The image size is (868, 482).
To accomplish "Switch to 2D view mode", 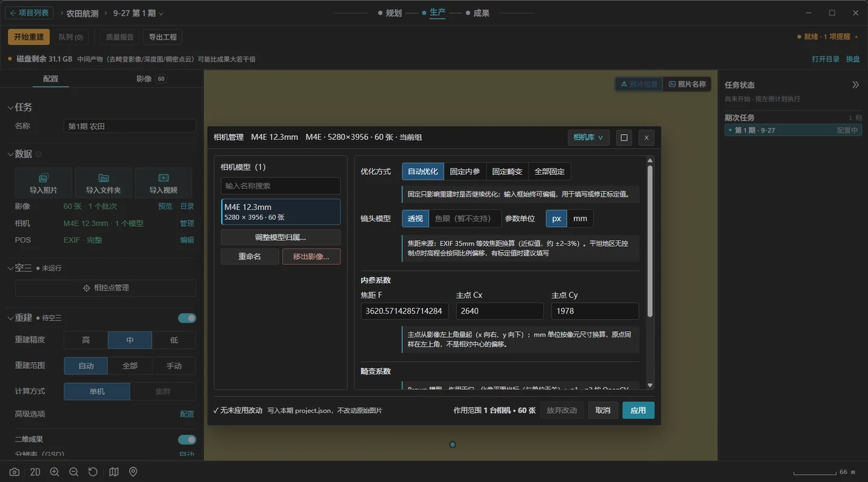I will tap(35, 472).
